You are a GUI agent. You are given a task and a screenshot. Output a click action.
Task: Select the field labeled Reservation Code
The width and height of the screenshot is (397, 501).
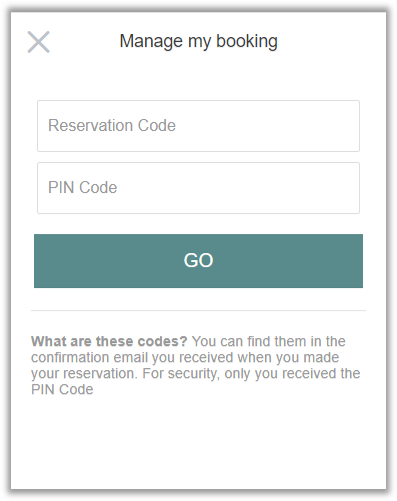click(x=198, y=126)
